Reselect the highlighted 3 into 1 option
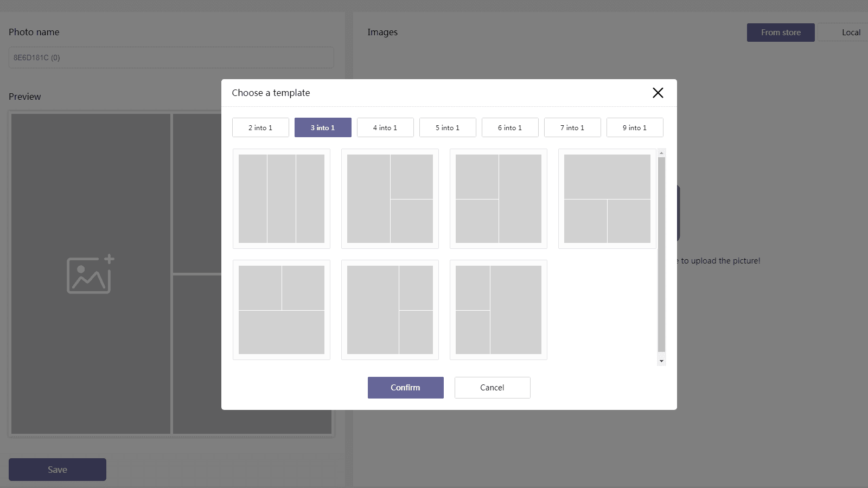Image resolution: width=868 pixels, height=488 pixels. [323, 127]
